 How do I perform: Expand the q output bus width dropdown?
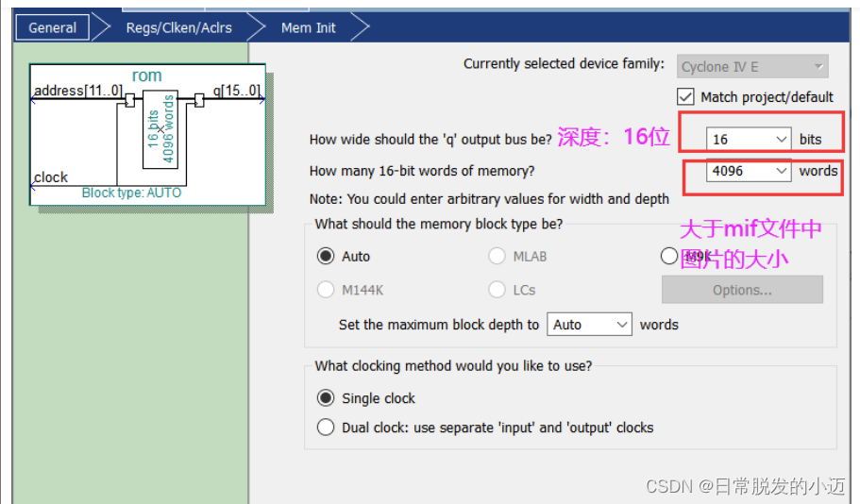[x=782, y=140]
